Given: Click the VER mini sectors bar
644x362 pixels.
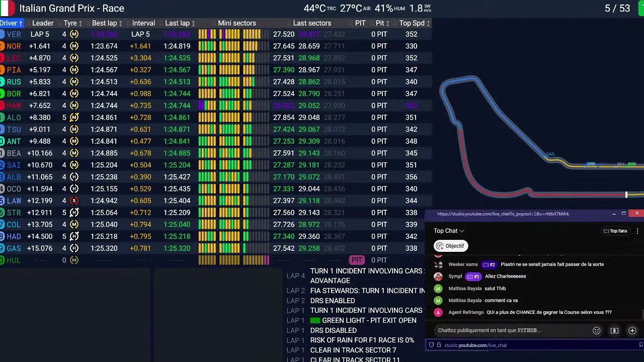Looking at the screenshot, I should pos(233,34).
